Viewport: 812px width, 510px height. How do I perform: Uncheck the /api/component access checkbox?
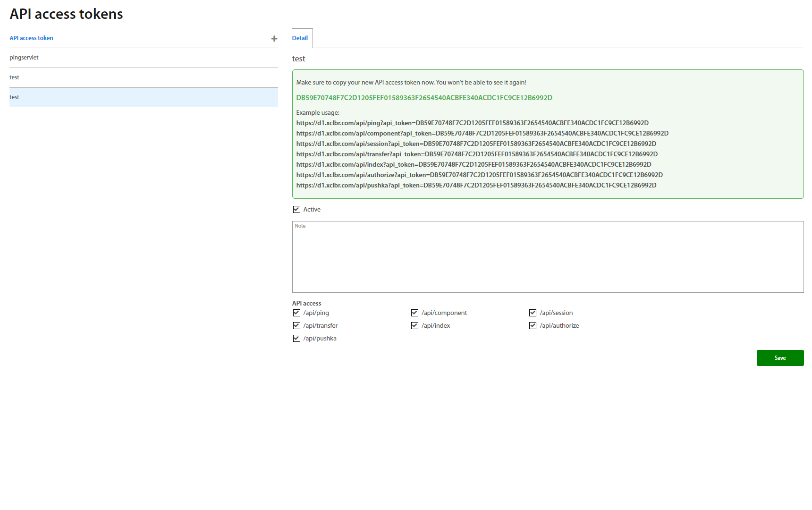pos(414,313)
